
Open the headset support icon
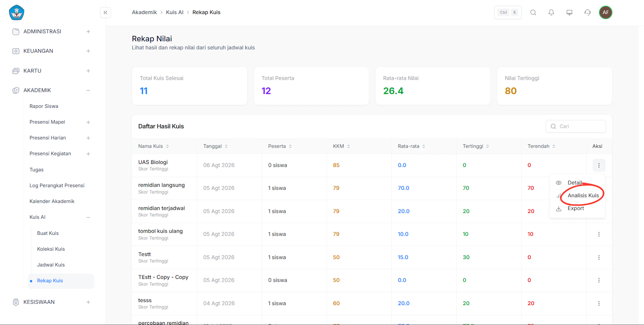click(x=587, y=13)
